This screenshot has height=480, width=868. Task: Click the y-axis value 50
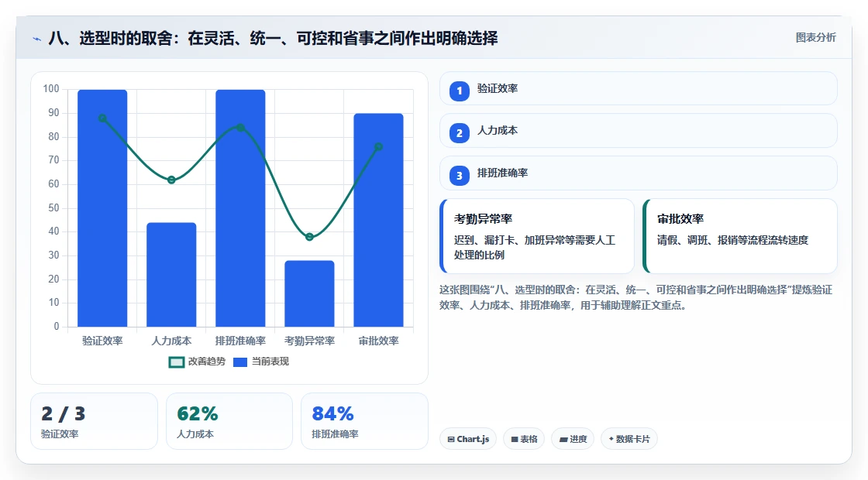point(53,208)
